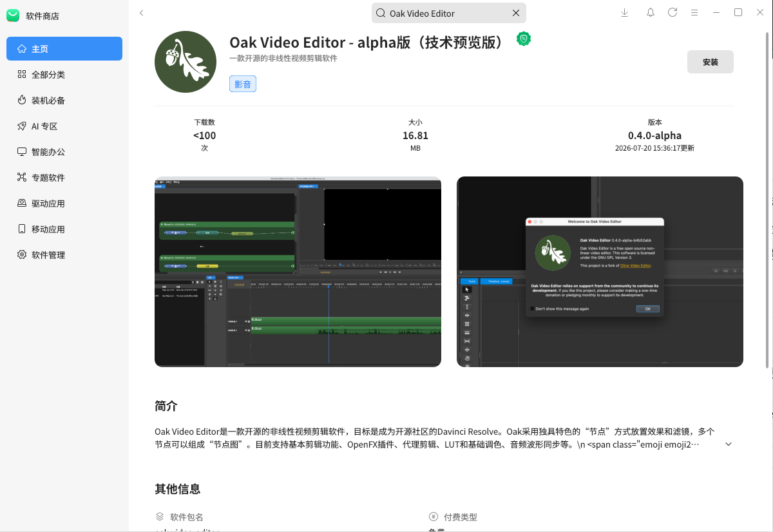Open 专题软件 section
Screen dimensions: 773x532
tap(64, 178)
